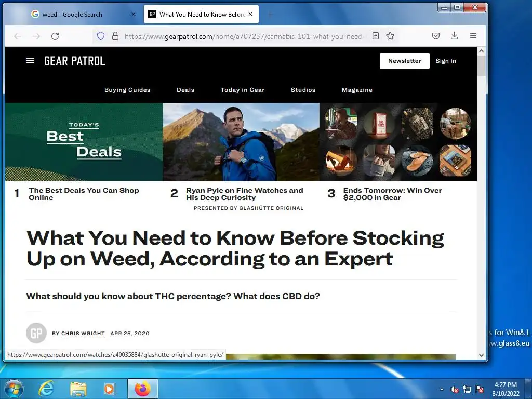Open the Buying Guides menu item
Viewport: 532px width, 399px height.
[127, 90]
